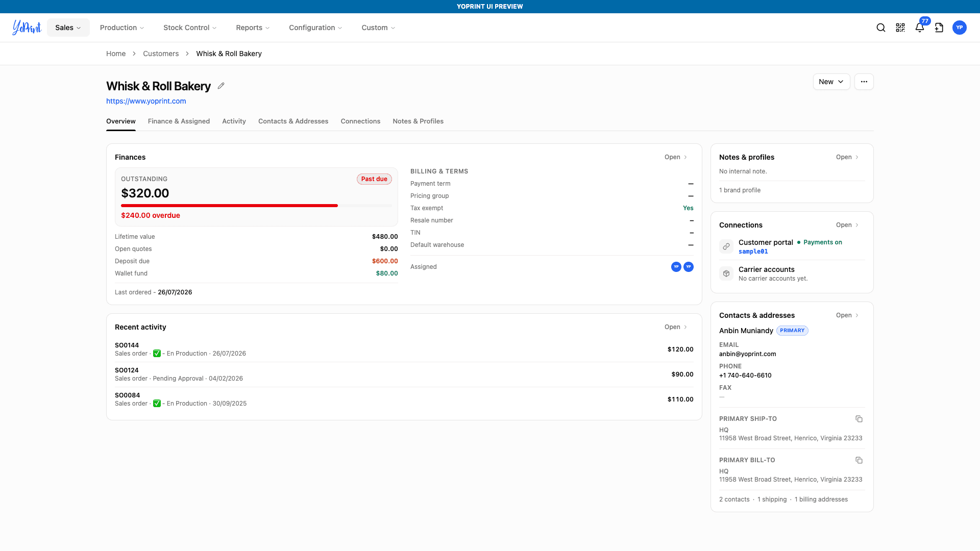Click the phone number +1 740-640-6610
The height and width of the screenshot is (551, 980).
coord(745,375)
